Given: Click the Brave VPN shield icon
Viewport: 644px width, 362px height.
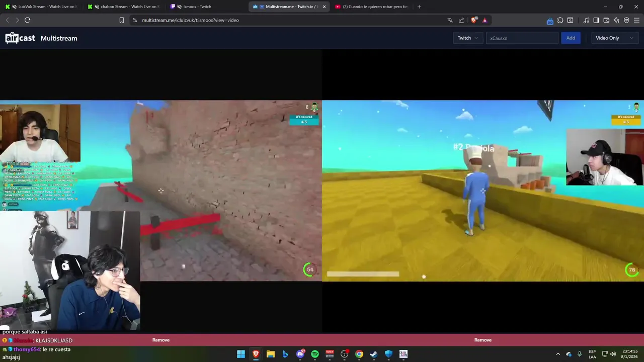Looking at the screenshot, I should pyautogui.click(x=626, y=20).
